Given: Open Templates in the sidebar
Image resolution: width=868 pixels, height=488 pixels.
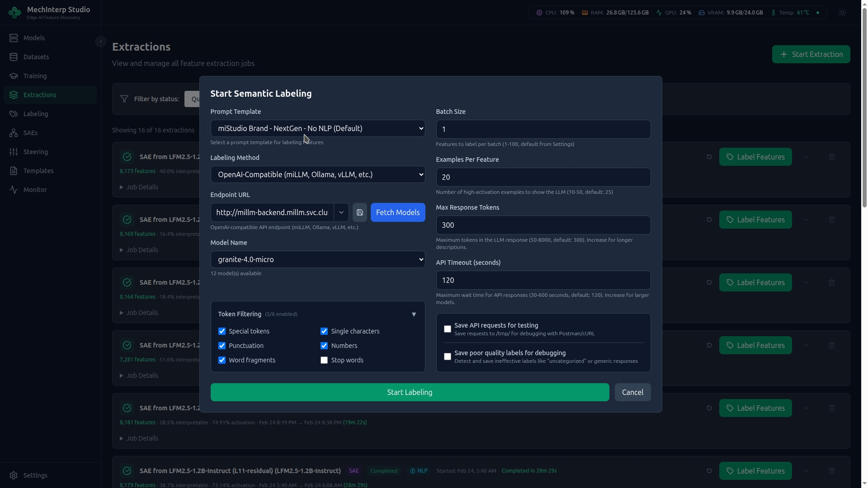Looking at the screenshot, I should click(x=50, y=171).
